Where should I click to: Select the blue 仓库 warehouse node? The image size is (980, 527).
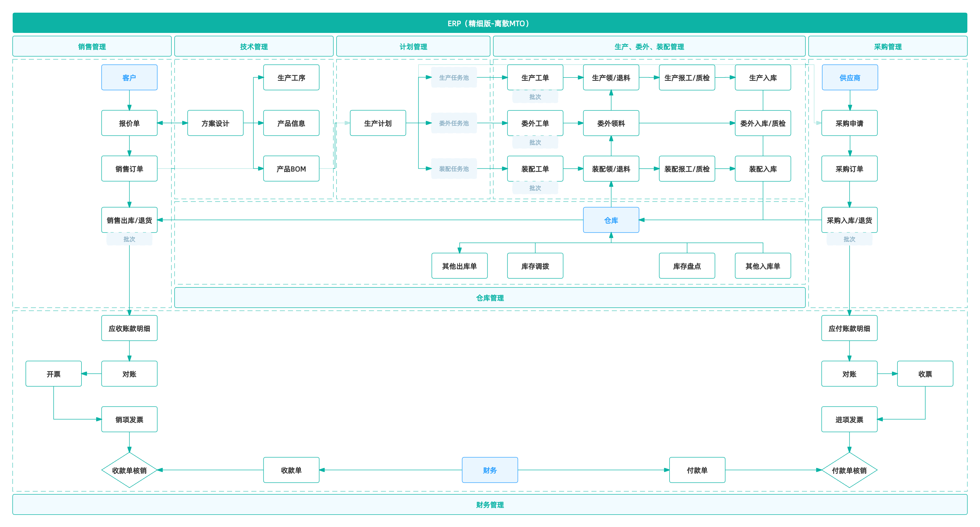[611, 220]
